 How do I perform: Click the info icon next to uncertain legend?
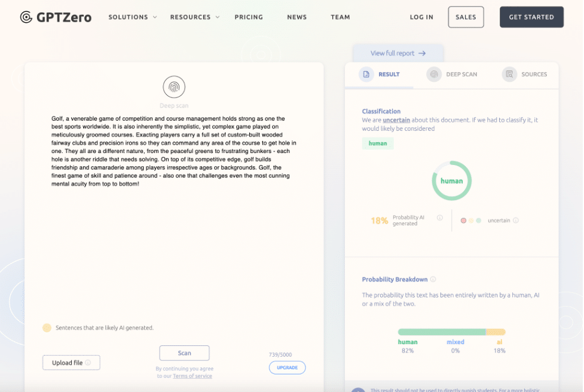[516, 220]
